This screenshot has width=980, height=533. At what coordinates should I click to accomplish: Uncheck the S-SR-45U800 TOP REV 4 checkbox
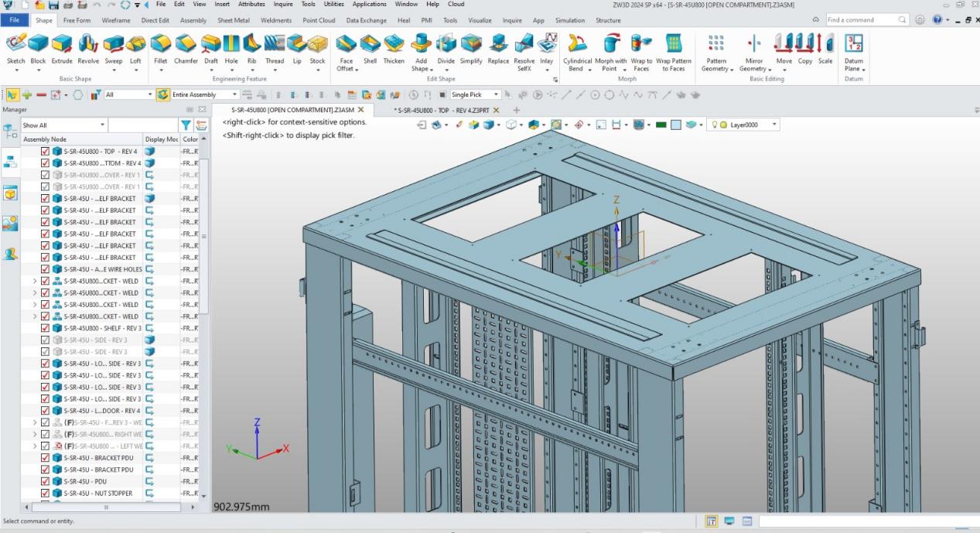[x=46, y=152]
